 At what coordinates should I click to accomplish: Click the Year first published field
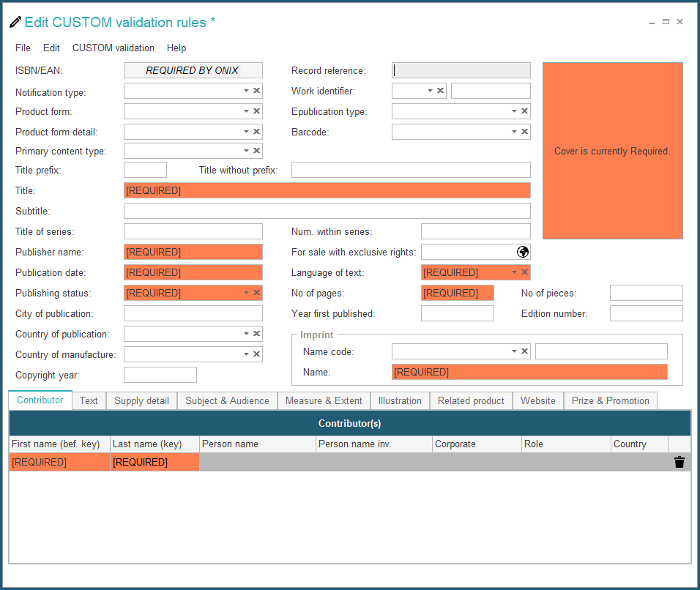[458, 314]
